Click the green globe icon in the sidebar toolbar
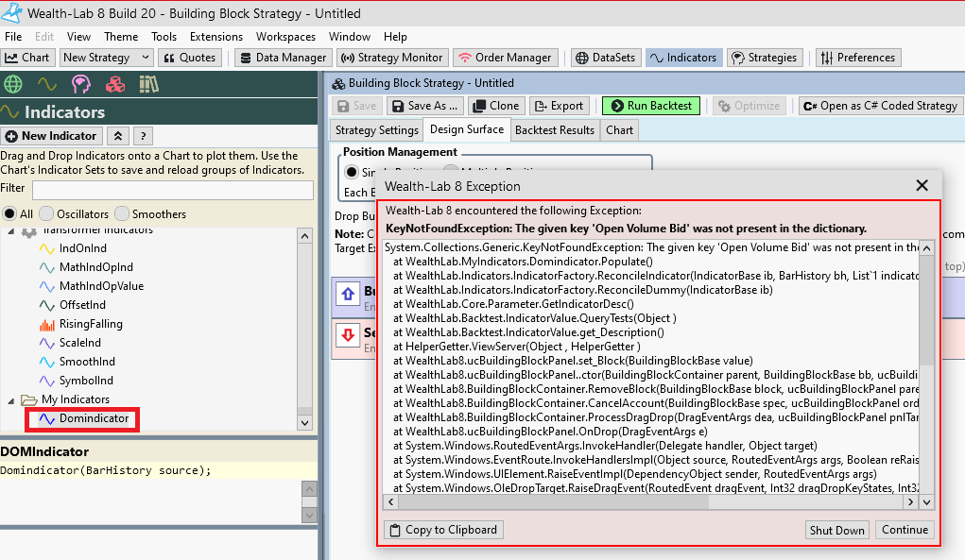This screenshot has height=560, width=965. coord(13,84)
